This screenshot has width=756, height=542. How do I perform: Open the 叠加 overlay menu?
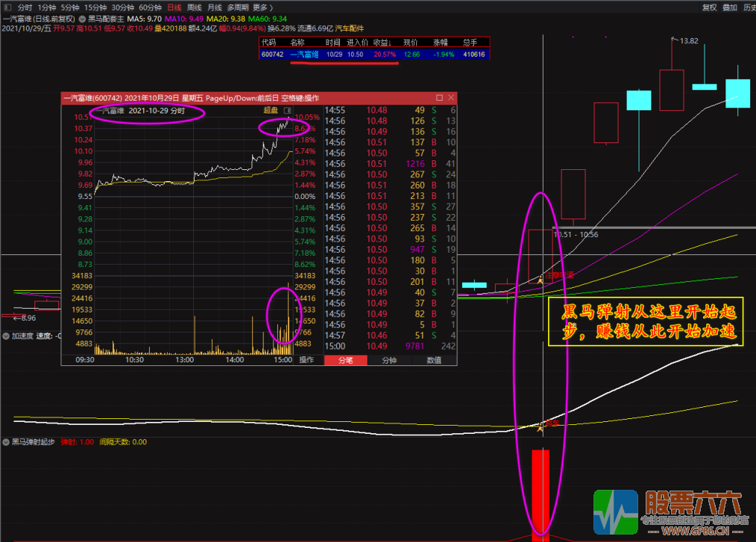[730, 7]
